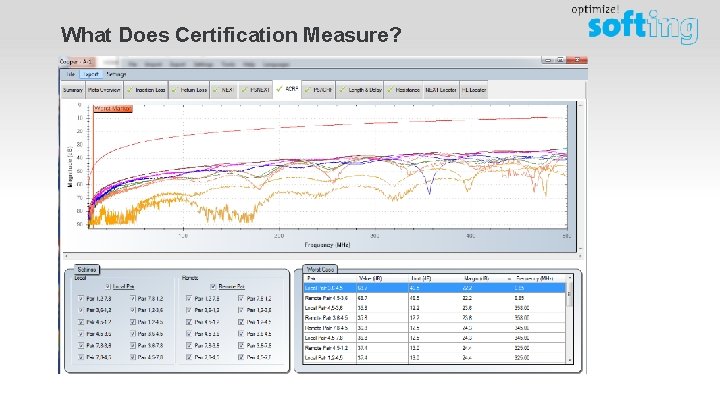720x405 pixels.
Task: Open the Settings menu
Action: point(116,74)
